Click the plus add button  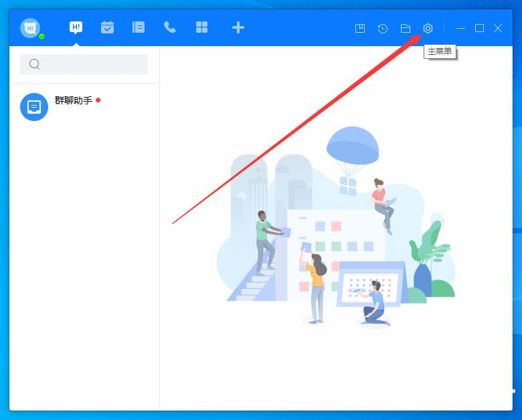[x=238, y=27]
